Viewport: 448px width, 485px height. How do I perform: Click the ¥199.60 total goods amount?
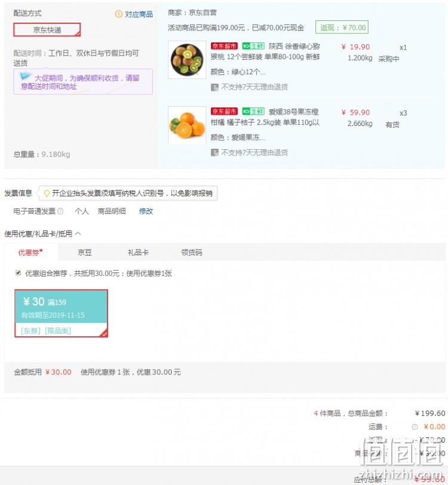coord(429,413)
